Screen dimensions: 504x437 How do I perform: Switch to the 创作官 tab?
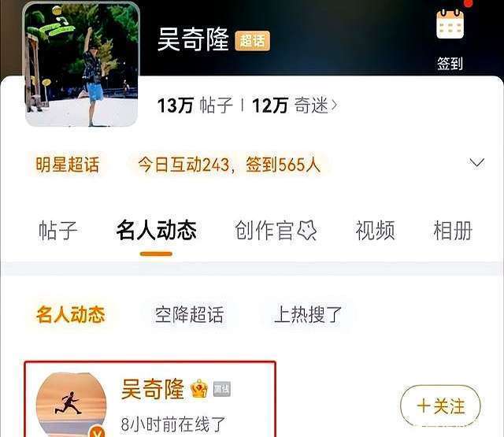click(264, 231)
